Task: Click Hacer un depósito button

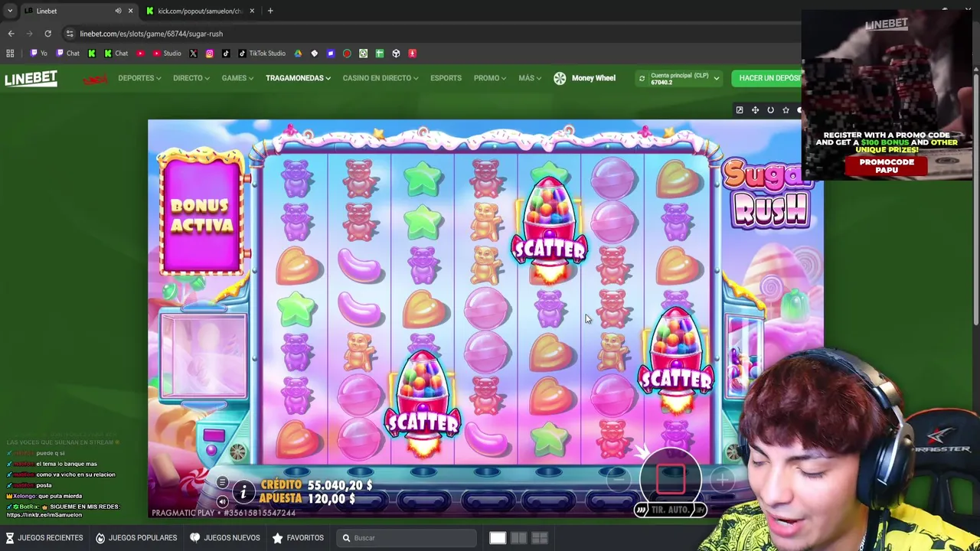Action: (x=766, y=78)
